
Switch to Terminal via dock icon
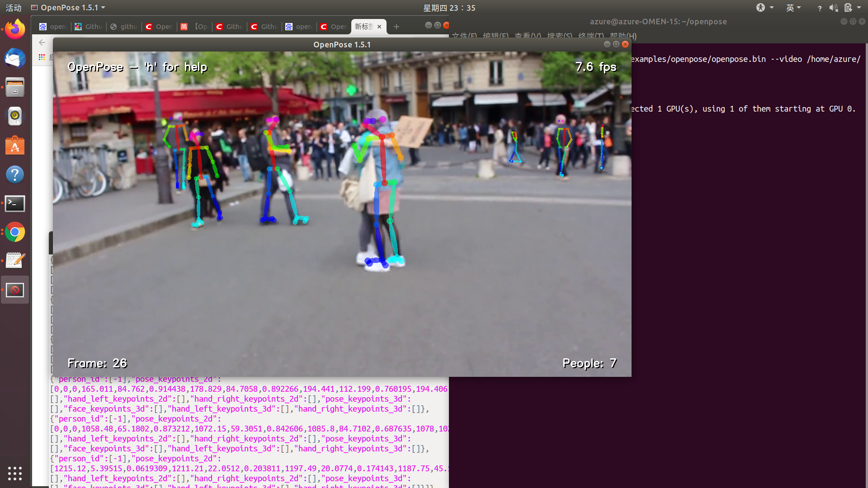[x=15, y=203]
